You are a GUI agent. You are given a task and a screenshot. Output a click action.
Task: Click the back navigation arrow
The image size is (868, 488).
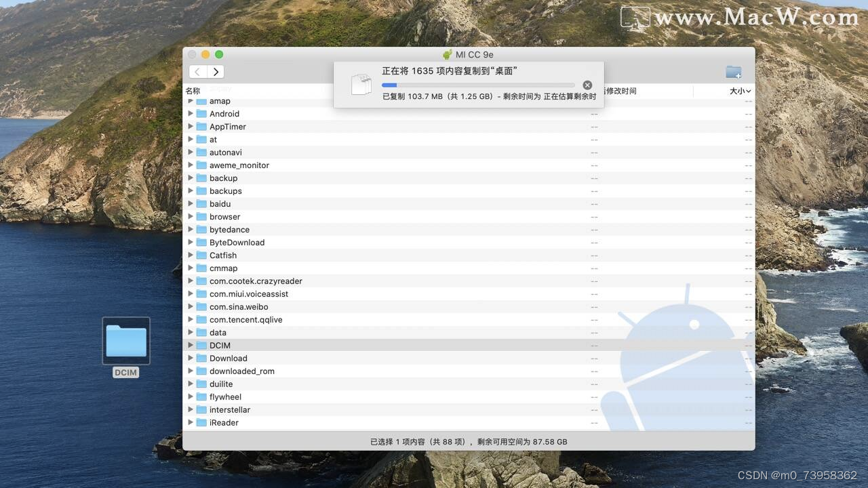point(197,72)
